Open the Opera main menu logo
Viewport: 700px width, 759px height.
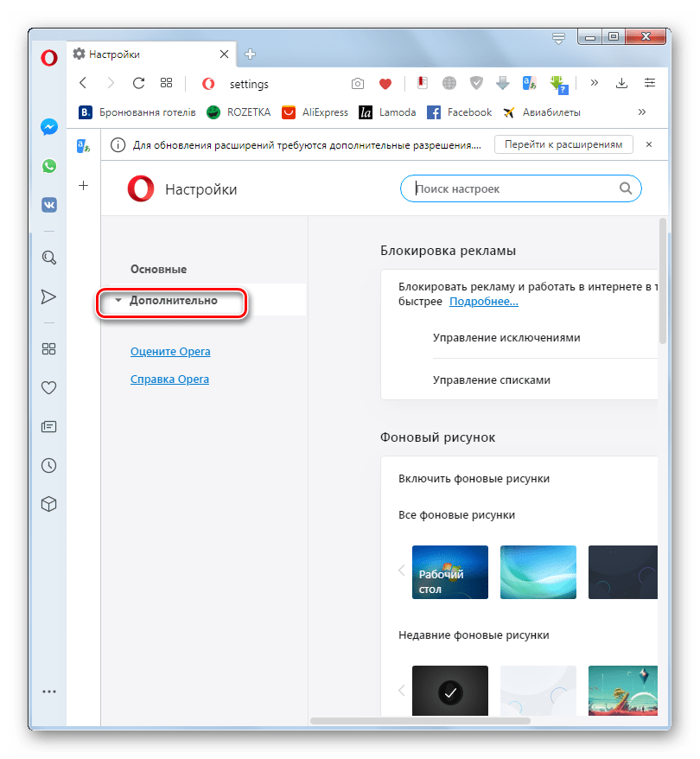49,58
